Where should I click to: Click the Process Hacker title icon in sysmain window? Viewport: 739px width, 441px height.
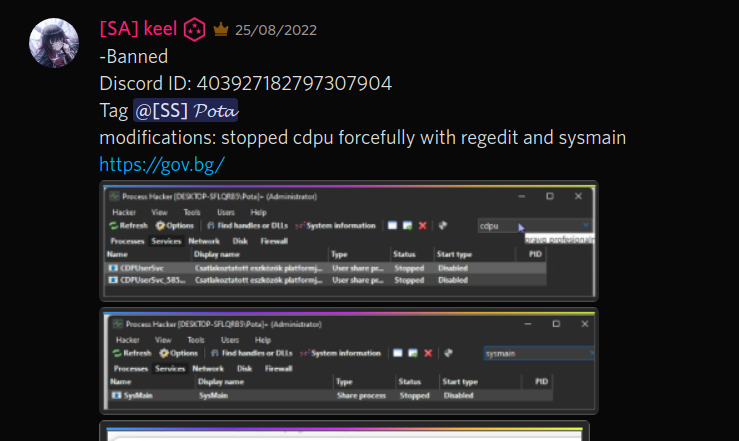coord(118,324)
